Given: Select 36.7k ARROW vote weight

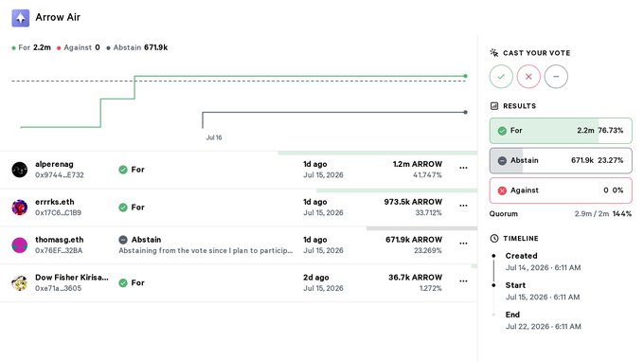Looking at the screenshot, I should tap(415, 278).
